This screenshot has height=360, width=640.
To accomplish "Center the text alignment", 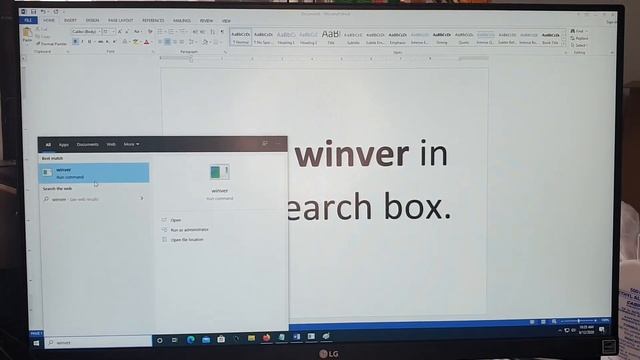I will (167, 42).
